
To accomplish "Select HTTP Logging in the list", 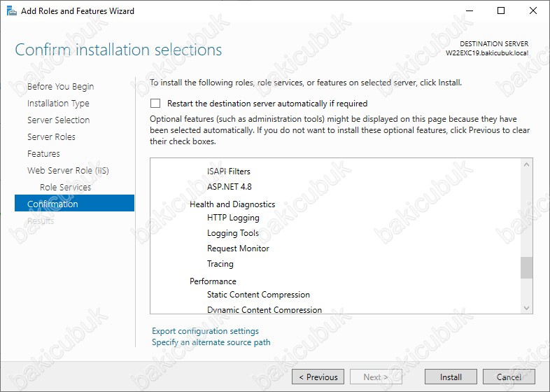I will click(233, 218).
